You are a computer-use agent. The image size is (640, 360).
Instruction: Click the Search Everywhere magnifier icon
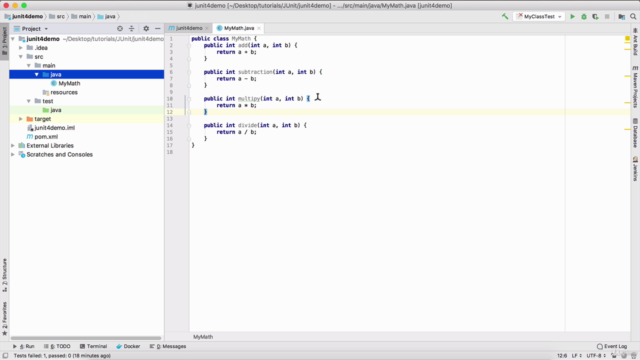click(x=633, y=17)
